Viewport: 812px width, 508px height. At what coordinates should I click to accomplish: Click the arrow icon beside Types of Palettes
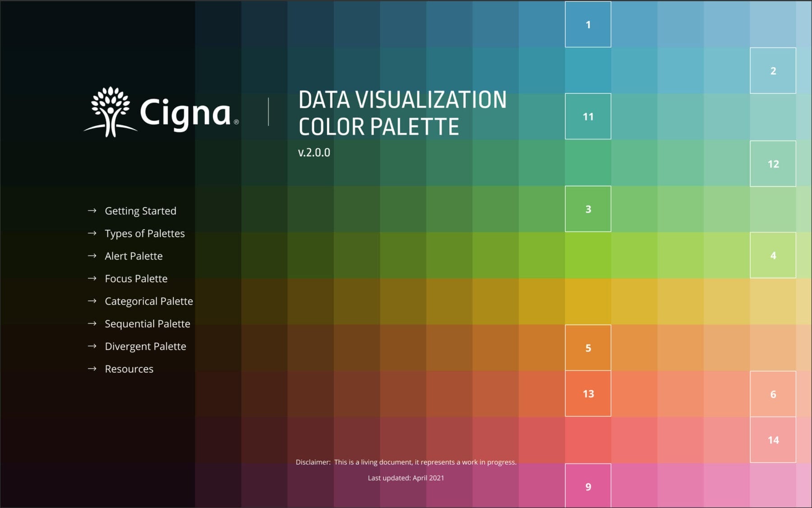tap(92, 233)
